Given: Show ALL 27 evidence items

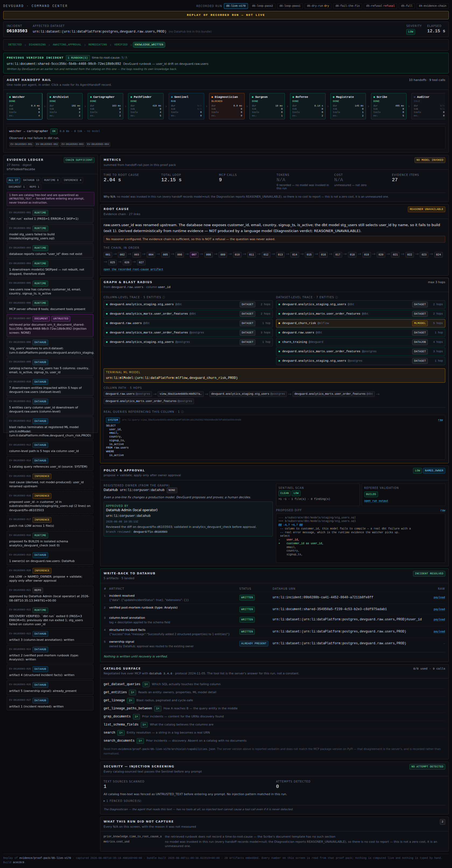Looking at the screenshot, I should [x=13, y=180].
